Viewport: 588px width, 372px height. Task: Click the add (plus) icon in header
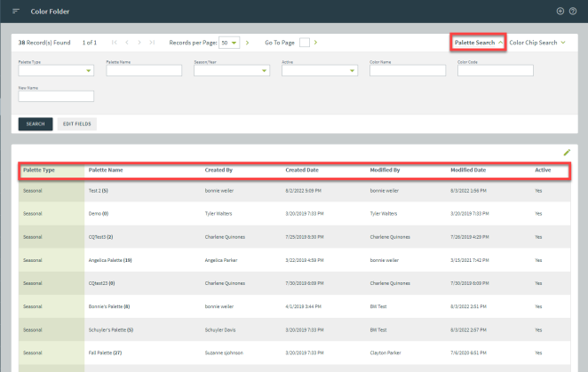click(x=560, y=11)
